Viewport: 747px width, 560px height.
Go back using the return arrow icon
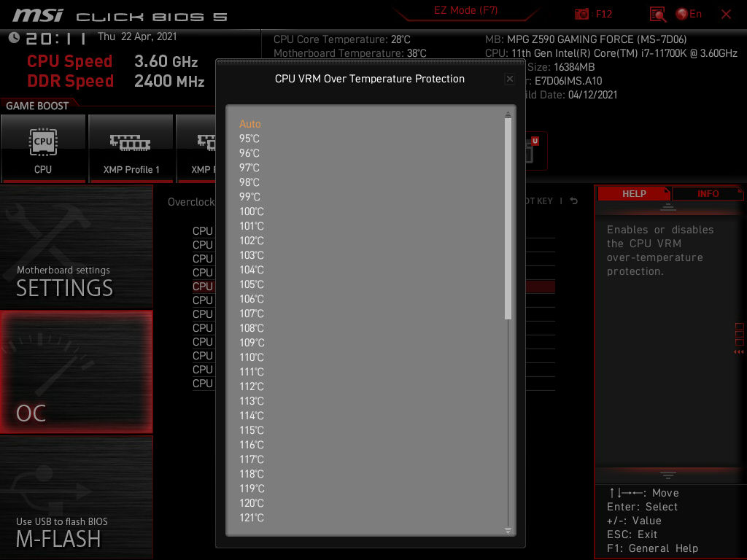(x=573, y=201)
